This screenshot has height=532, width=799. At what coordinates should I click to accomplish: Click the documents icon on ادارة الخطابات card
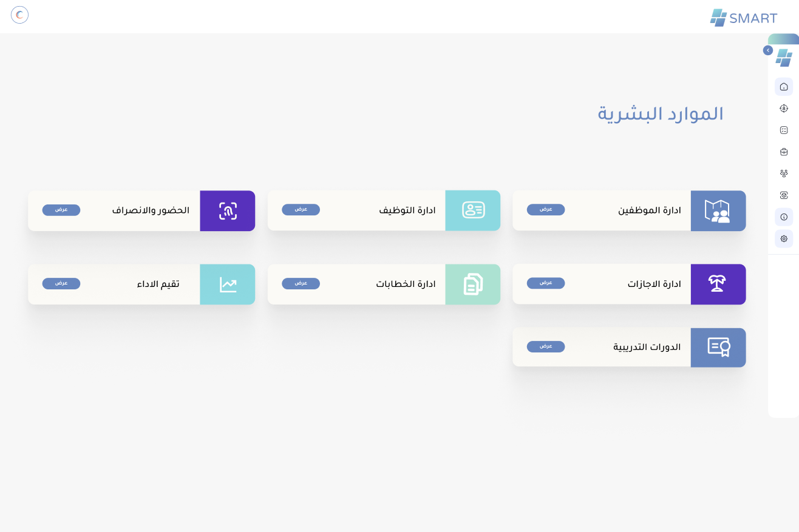tap(472, 284)
